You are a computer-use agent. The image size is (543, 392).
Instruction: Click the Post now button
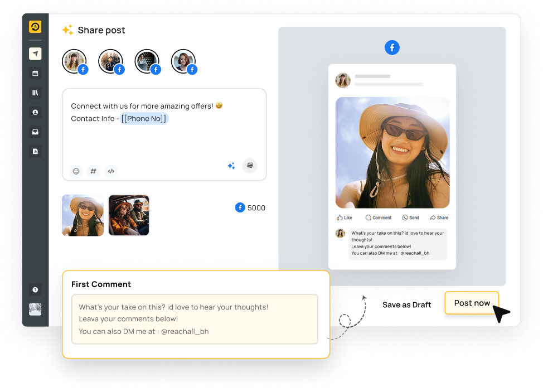[x=472, y=303]
